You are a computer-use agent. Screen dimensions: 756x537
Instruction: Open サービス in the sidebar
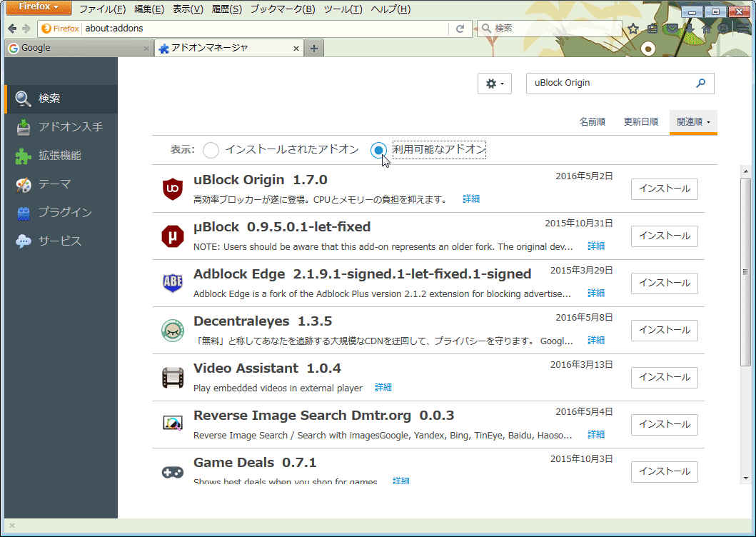pos(61,241)
